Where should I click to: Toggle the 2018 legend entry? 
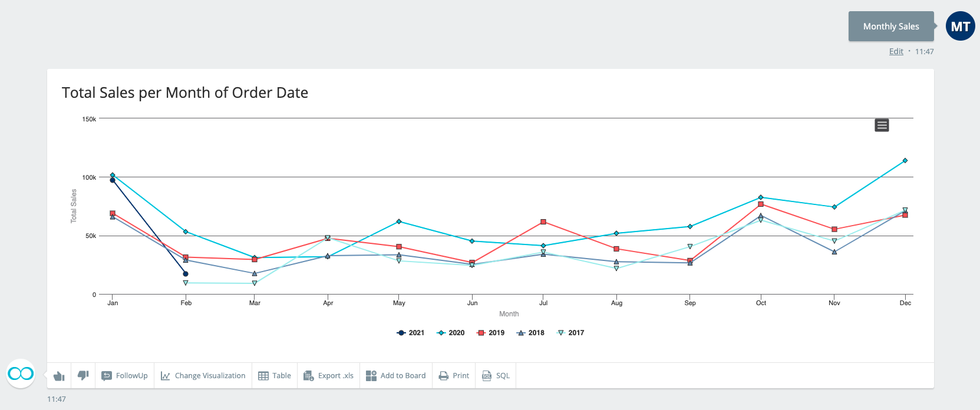[x=530, y=333]
